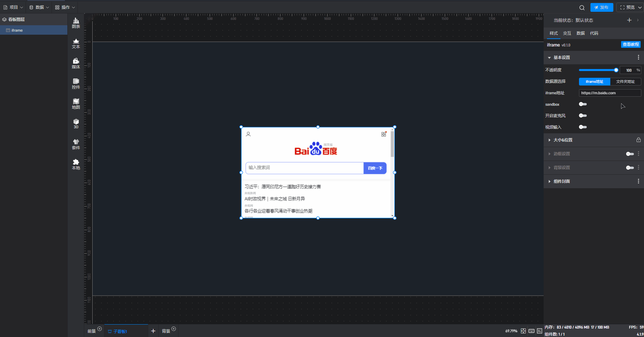Open the 地图 (map) component category

pyautogui.click(x=76, y=104)
